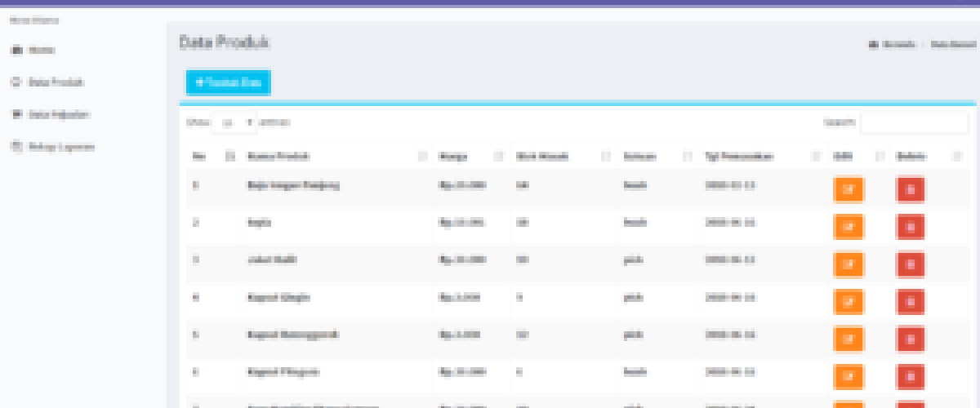This screenshot has width=980, height=408.
Task: Delete the product in row 4
Action: click(911, 302)
